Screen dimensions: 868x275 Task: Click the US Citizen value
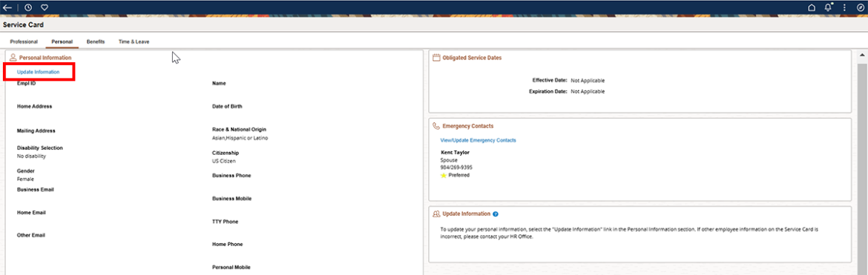click(223, 161)
